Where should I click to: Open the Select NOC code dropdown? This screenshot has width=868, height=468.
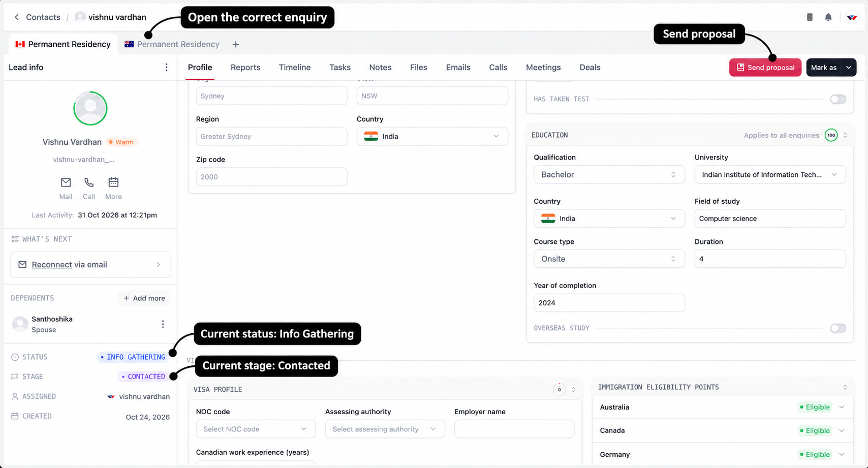click(x=256, y=429)
